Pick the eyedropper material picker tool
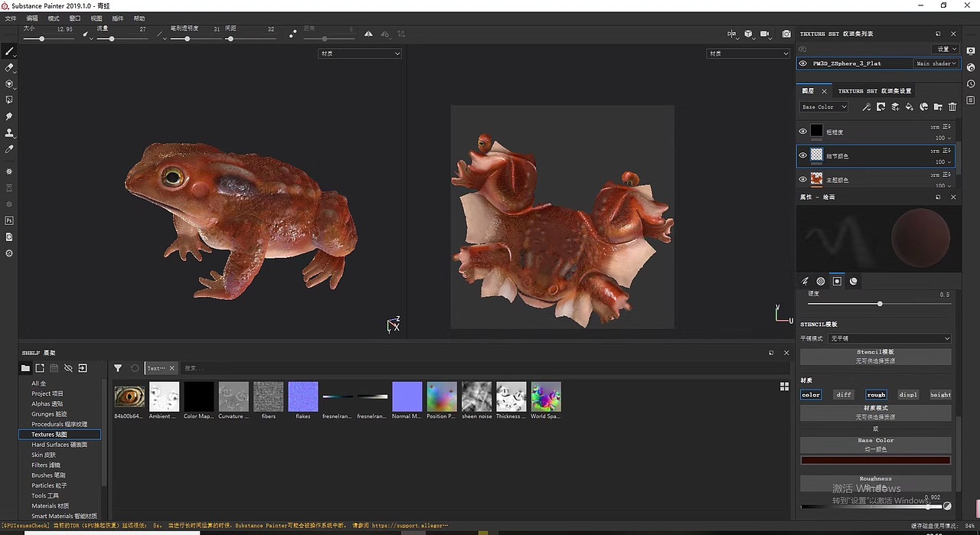Screen dimensions: 980x535 9,149
